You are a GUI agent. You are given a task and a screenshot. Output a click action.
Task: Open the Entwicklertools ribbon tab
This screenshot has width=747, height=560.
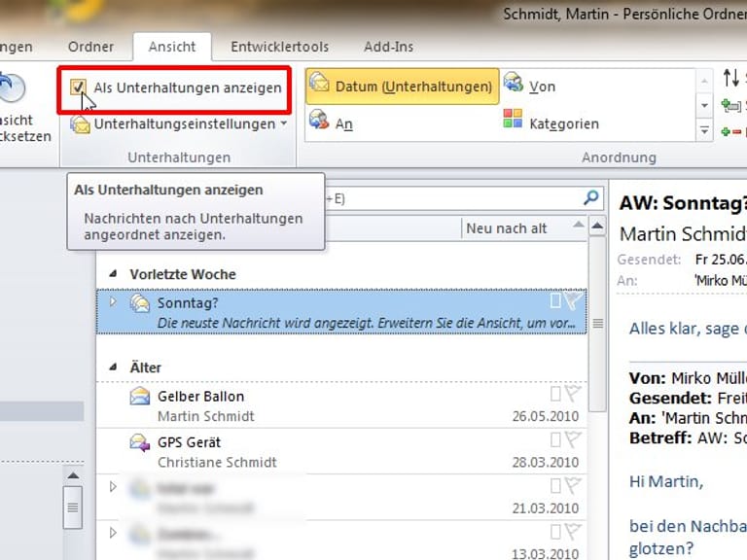click(x=279, y=47)
